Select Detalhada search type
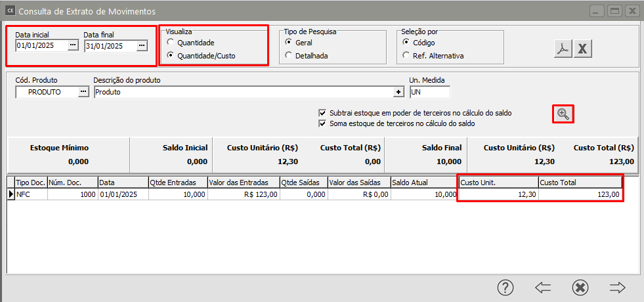 tap(290, 56)
